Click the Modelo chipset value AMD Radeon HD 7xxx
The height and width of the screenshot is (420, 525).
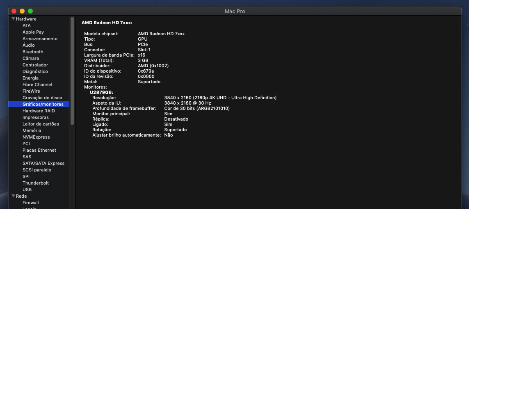(x=161, y=34)
